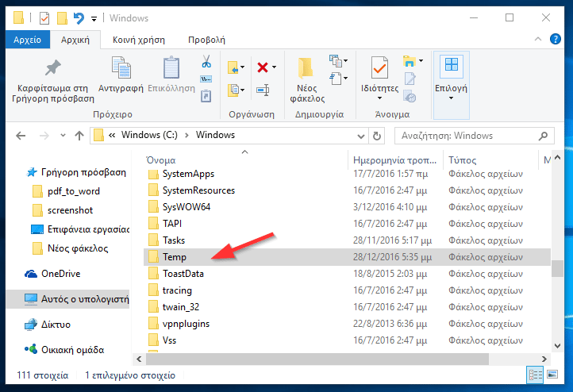Click the vertical scrollbar thumb of the file list

pyautogui.click(x=557, y=268)
